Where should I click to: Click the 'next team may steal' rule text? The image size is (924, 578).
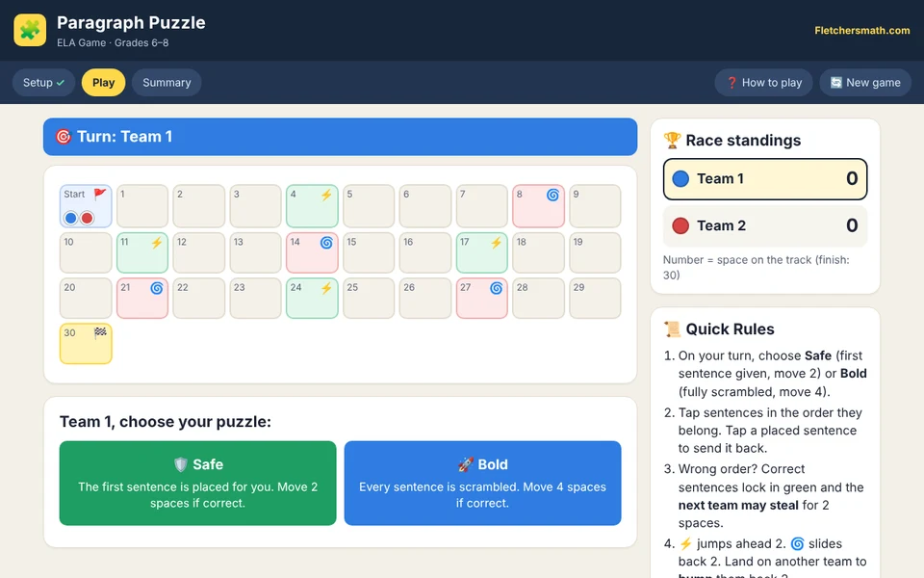pos(738,506)
